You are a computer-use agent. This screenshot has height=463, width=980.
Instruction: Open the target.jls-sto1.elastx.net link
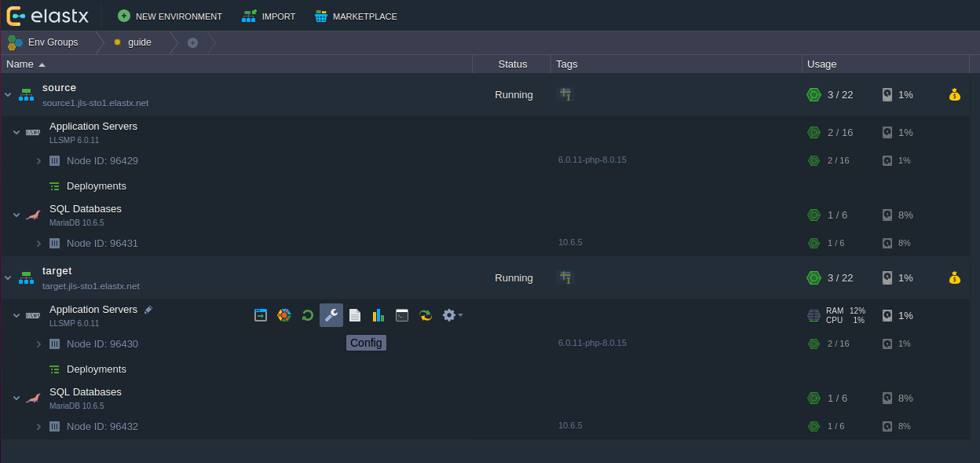91,286
